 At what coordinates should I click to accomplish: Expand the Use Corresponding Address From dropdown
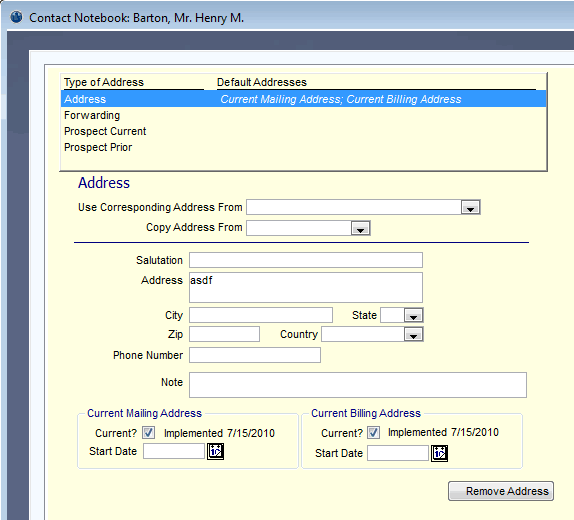(x=470, y=207)
